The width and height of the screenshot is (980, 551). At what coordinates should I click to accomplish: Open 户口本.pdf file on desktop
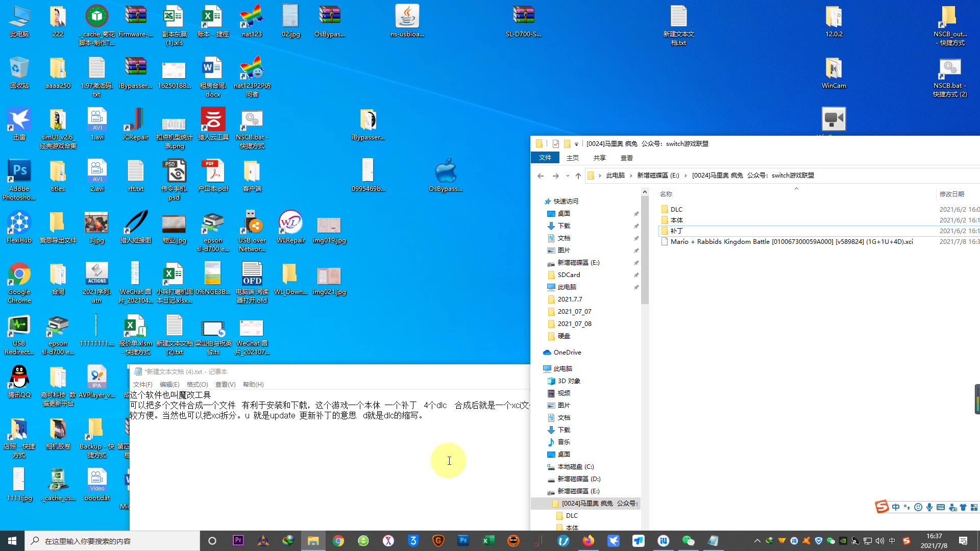tap(213, 176)
